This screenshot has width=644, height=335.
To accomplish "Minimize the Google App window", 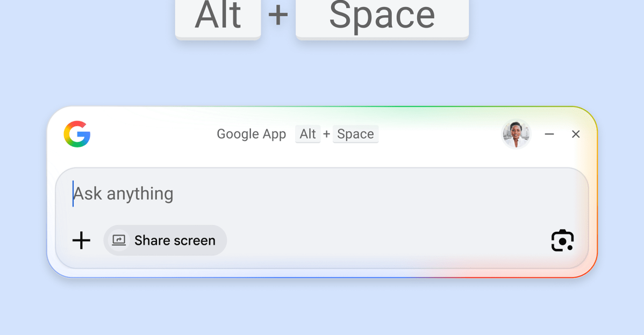I will point(549,134).
